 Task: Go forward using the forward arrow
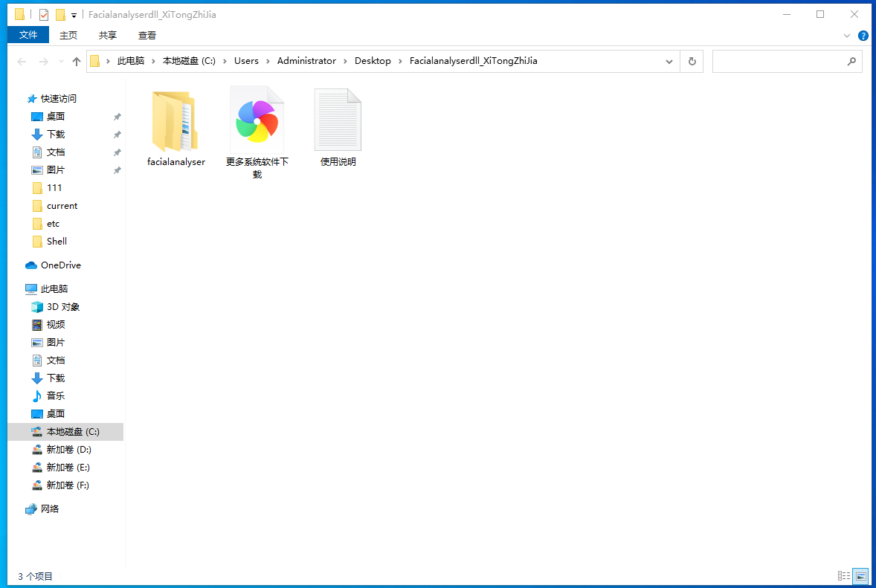44,62
